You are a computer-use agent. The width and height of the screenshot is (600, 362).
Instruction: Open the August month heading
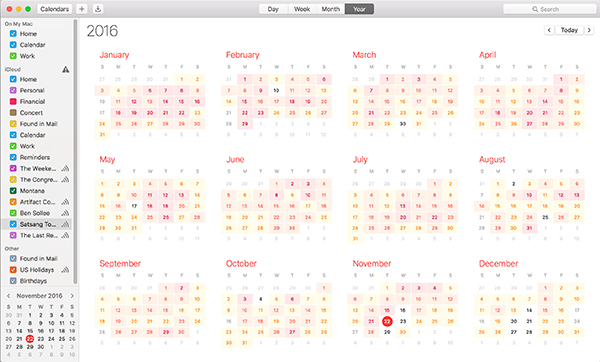492,160
